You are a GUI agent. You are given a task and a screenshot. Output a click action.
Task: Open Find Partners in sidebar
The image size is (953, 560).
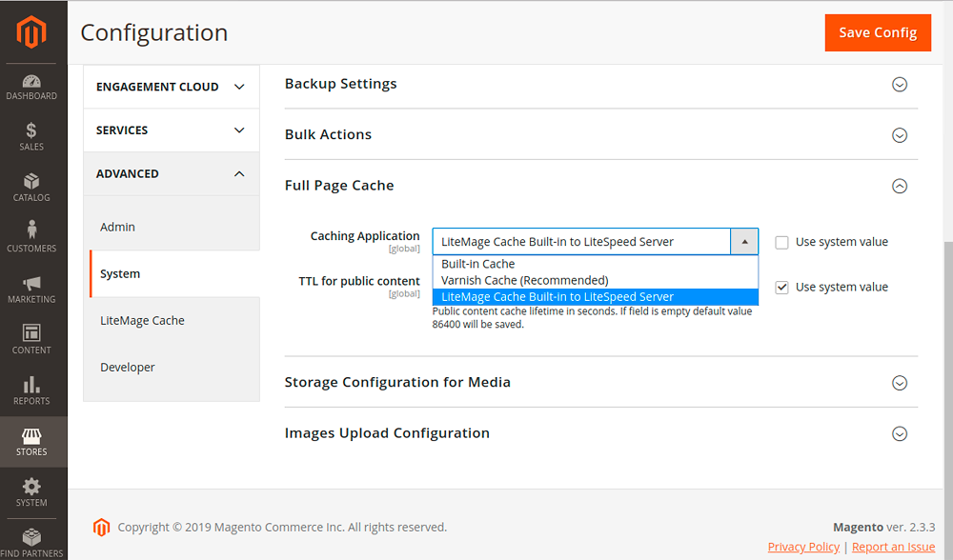31,543
